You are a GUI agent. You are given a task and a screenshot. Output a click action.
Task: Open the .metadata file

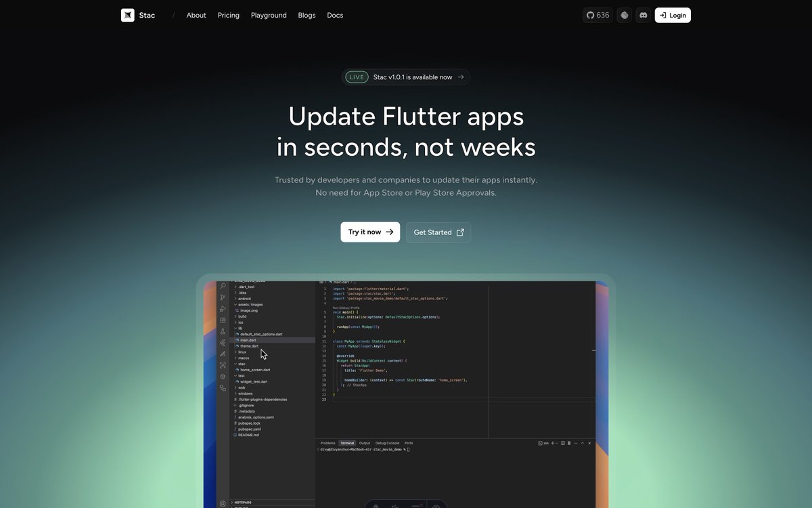pyautogui.click(x=246, y=411)
